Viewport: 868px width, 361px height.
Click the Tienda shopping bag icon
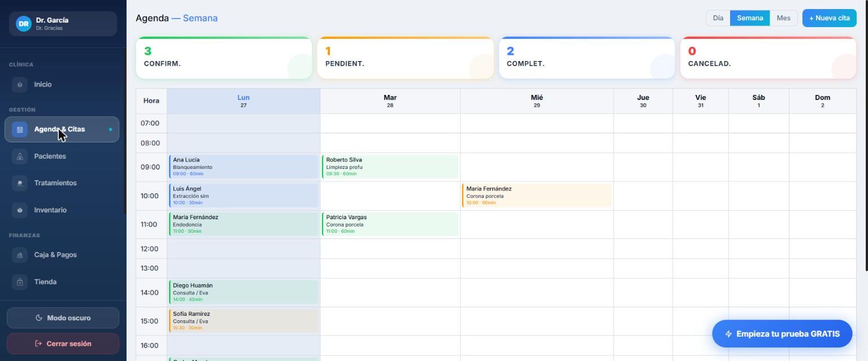pos(20,282)
